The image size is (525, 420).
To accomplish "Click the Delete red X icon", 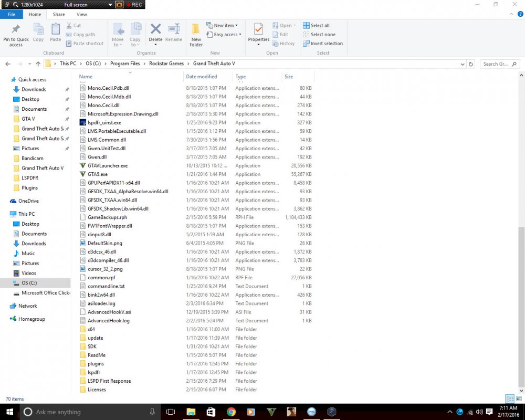I will tap(155, 29).
